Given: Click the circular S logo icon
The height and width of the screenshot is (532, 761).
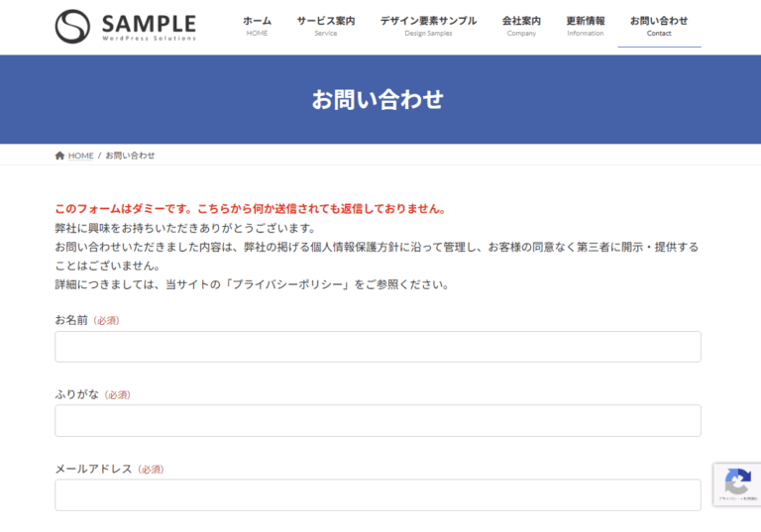Looking at the screenshot, I should (x=72, y=27).
